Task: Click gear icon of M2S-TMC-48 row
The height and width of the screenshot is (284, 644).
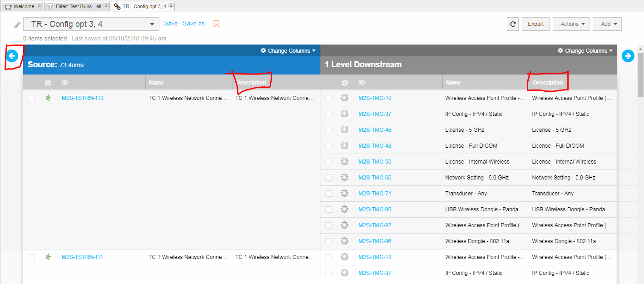Action: pos(344,145)
